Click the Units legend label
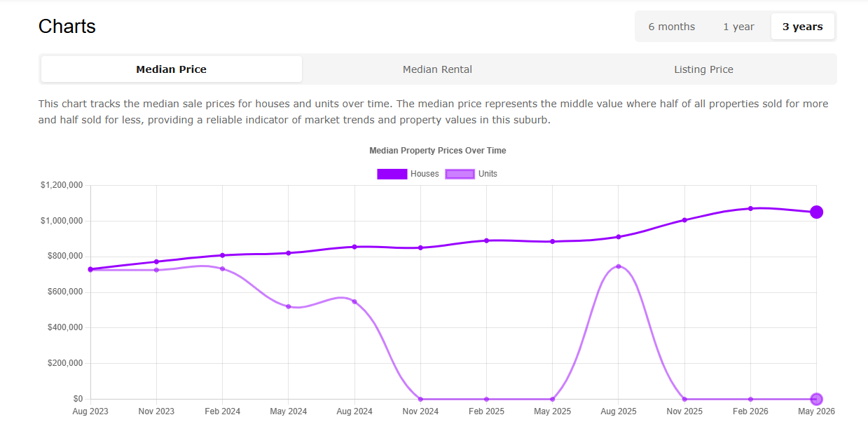The width and height of the screenshot is (868, 436). [x=488, y=174]
